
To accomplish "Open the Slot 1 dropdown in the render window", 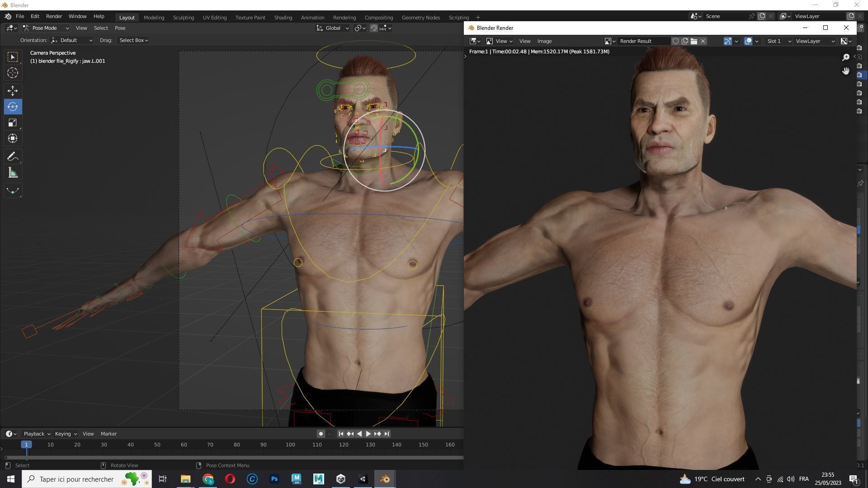I will tap(777, 41).
